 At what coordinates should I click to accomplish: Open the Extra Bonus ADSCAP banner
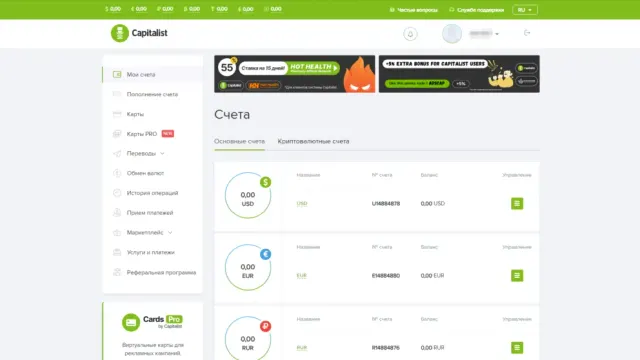pos(459,74)
